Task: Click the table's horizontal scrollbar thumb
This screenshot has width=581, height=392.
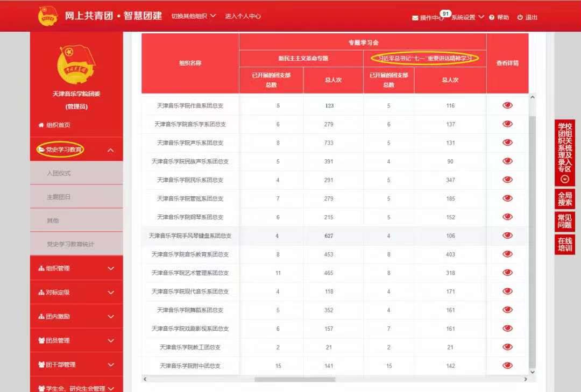Action: (x=295, y=379)
